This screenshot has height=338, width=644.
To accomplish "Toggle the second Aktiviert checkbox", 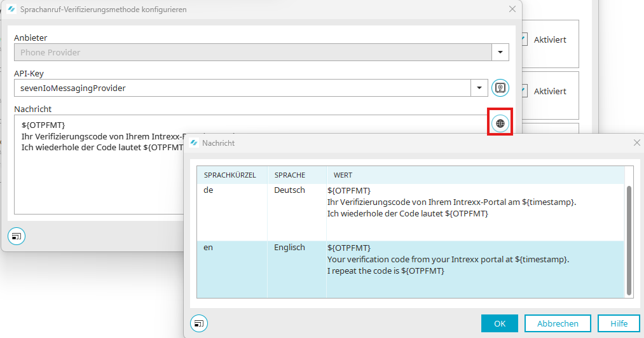I will [524, 91].
